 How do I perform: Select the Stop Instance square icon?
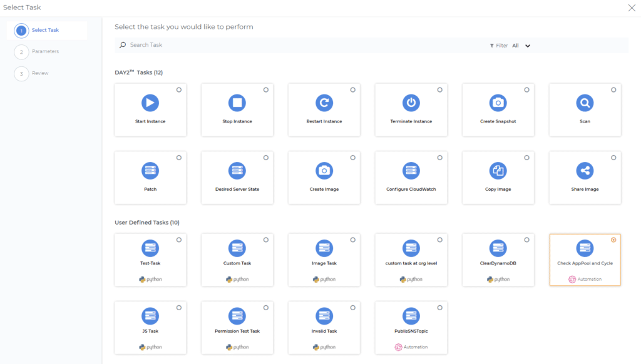click(x=237, y=103)
